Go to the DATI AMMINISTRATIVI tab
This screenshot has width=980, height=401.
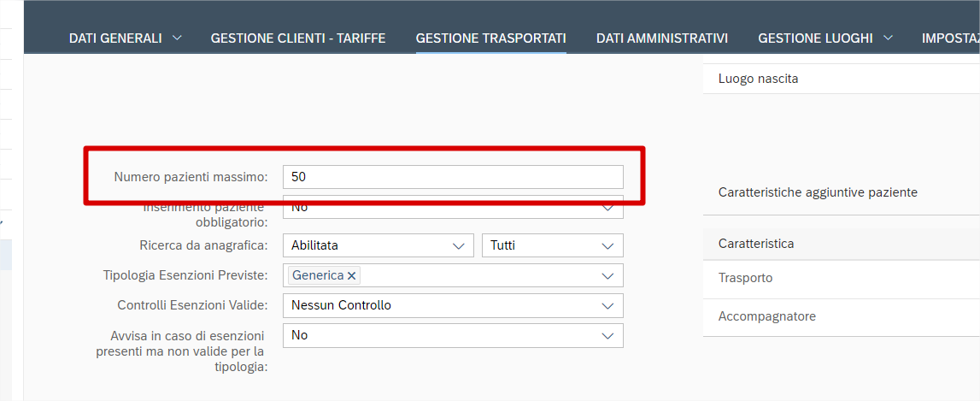pos(662,38)
